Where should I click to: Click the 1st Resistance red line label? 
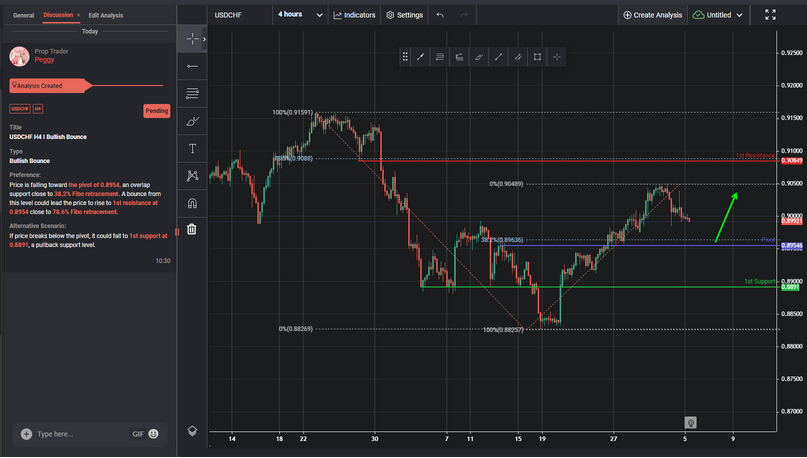(755, 155)
